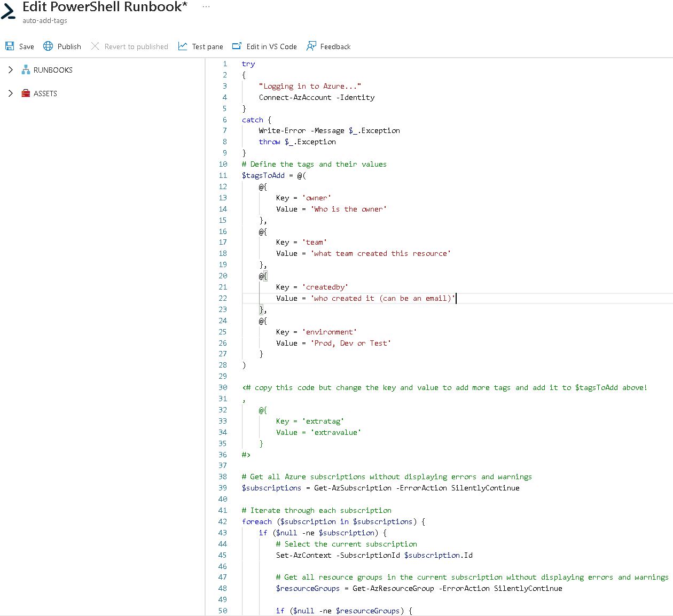The width and height of the screenshot is (673, 616).
Task: Click line number 30 in gutter
Action: pos(223,387)
